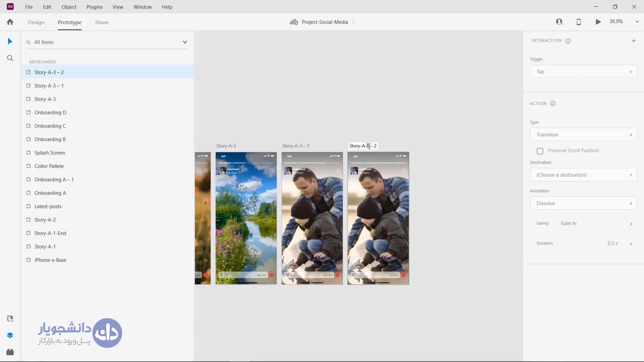The width and height of the screenshot is (644, 362).
Task: Open the Destination dropdown
Action: (x=583, y=175)
